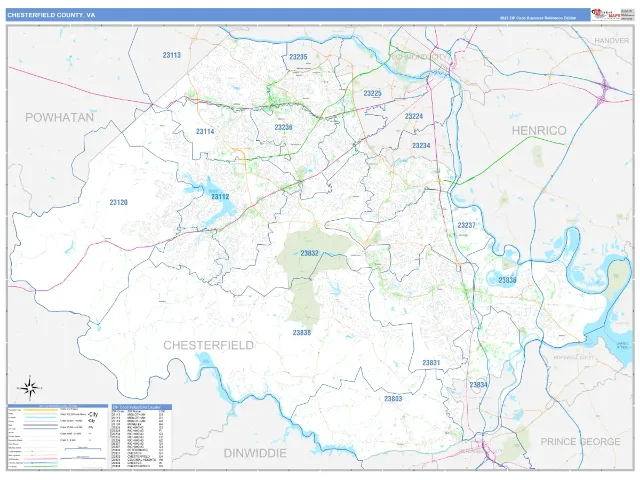Click the Business Reference Edition subtitle
Screen dimensions: 640x480
[538, 18]
